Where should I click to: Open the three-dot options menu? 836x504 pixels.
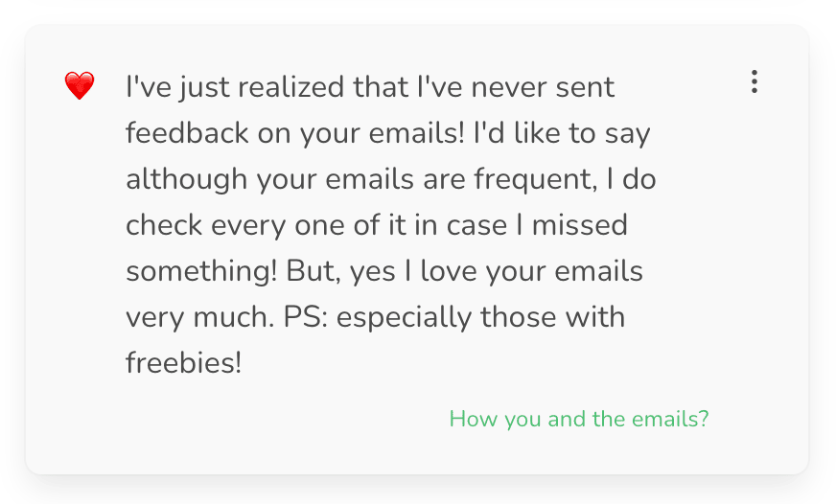[x=754, y=82]
